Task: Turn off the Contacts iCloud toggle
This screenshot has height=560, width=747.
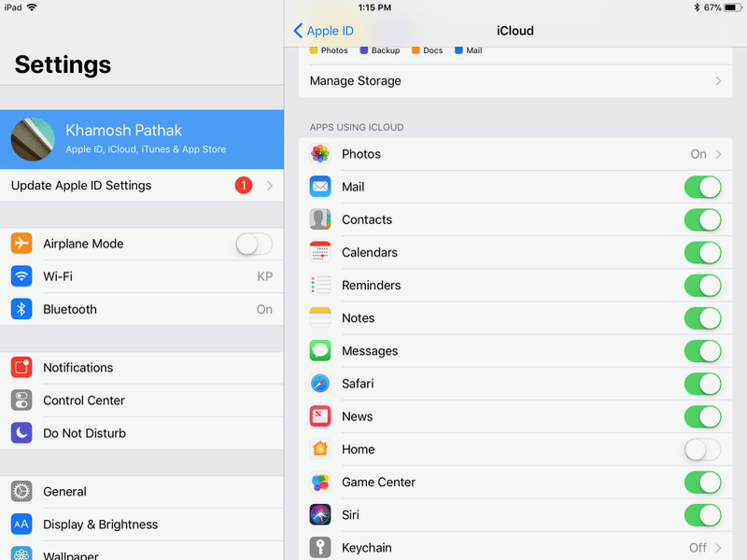Action: pos(702,220)
